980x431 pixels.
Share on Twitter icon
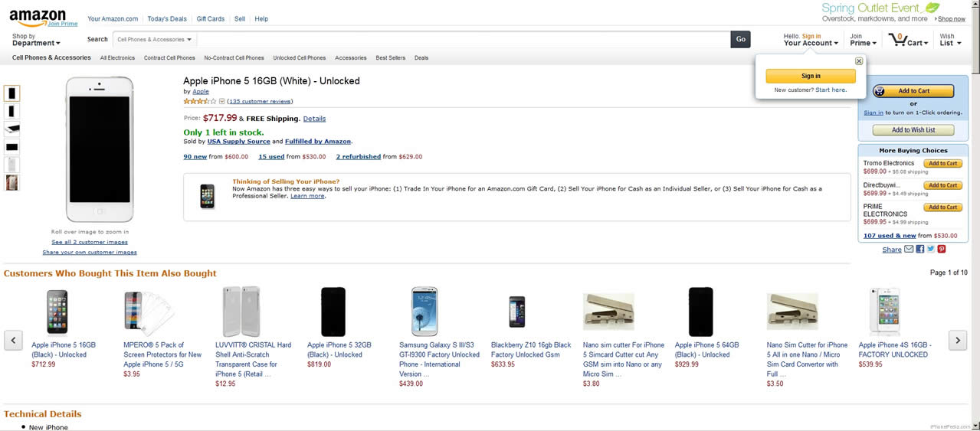point(930,249)
